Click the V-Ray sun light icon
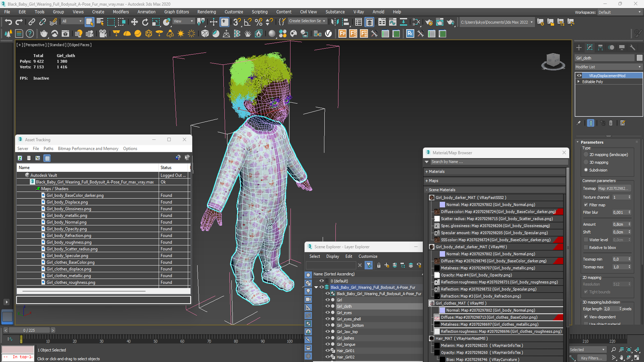Image resolution: width=644 pixels, height=362 pixels. click(181, 34)
